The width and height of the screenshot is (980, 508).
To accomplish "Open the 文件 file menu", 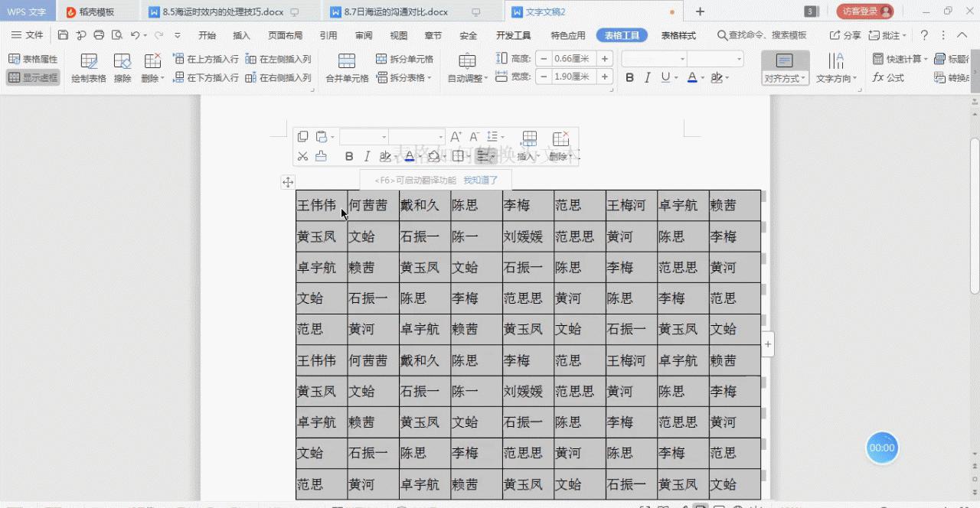I will (x=28, y=35).
